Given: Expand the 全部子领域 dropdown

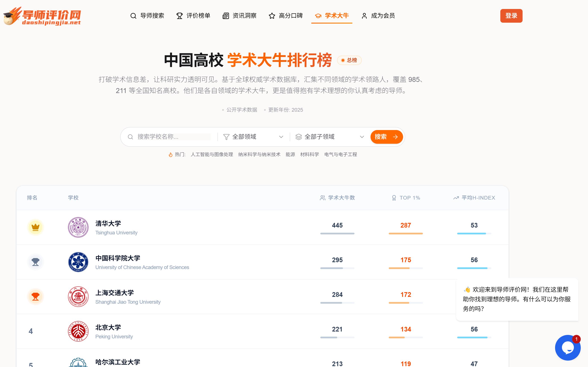Looking at the screenshot, I should point(330,137).
